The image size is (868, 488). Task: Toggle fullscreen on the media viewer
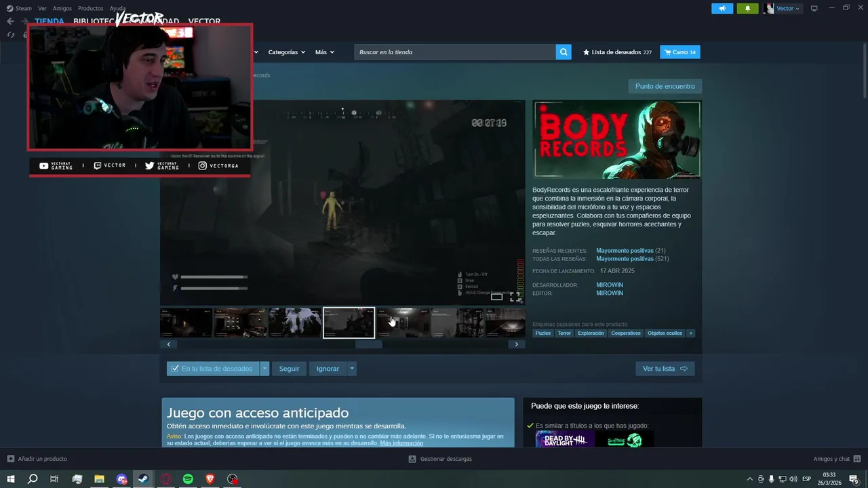[x=517, y=297]
